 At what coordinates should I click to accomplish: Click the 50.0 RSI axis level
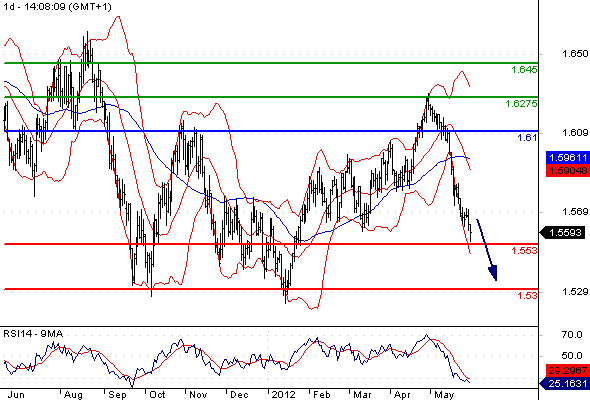pos(572,356)
